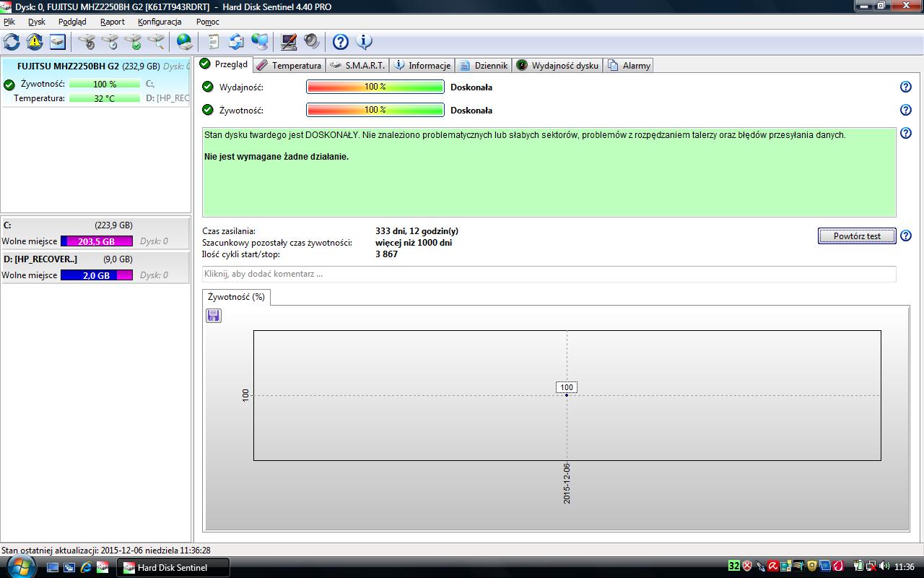The width and height of the screenshot is (924, 578).
Task: Click the comment field to add a comment
Action: (549, 274)
